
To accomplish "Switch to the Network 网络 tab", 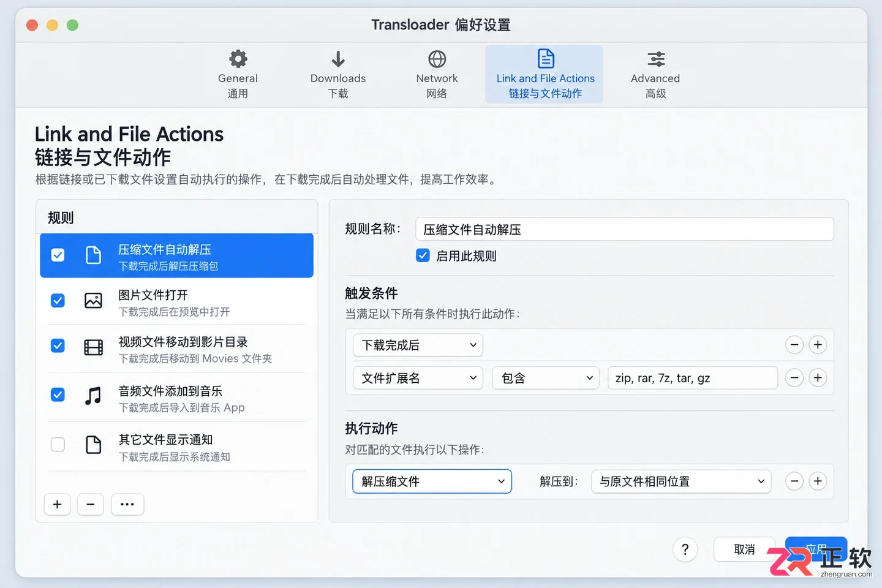I will click(x=437, y=75).
